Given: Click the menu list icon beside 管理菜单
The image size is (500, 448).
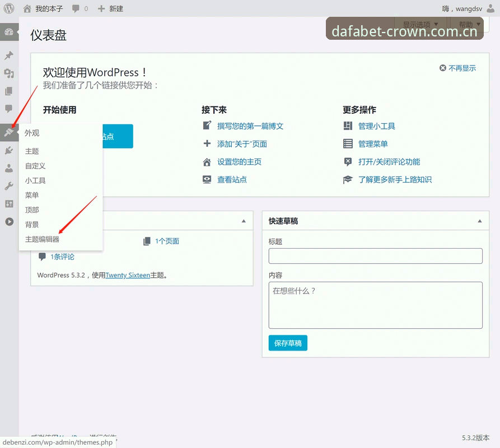Looking at the screenshot, I should [348, 143].
